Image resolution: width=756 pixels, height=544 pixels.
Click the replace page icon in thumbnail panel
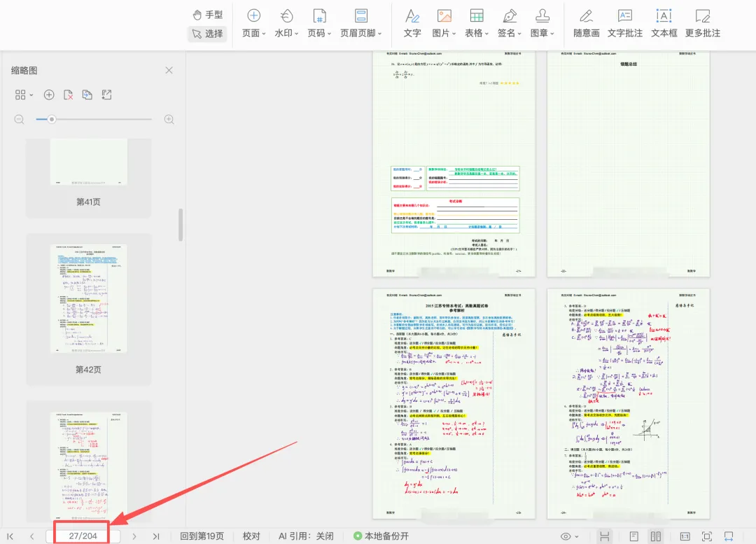87,95
